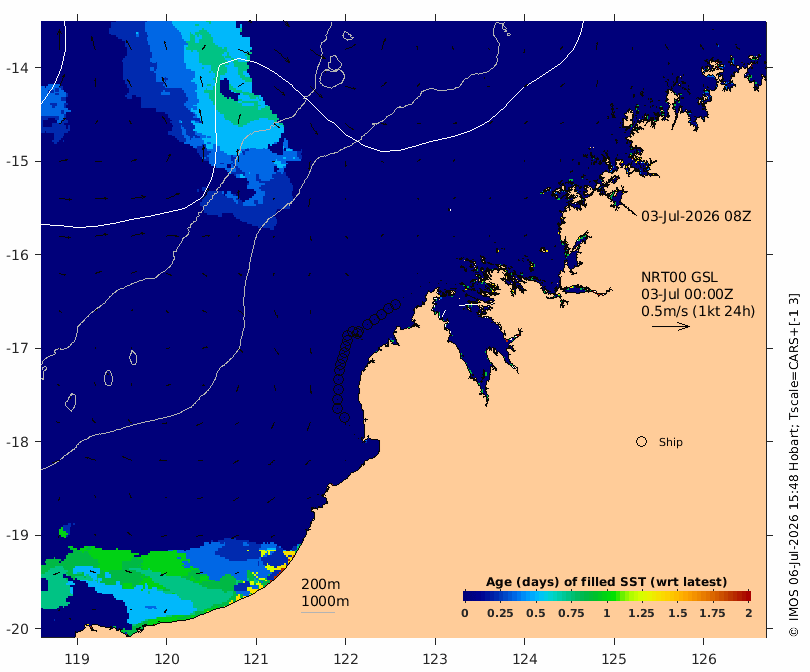Click the -14 latitude axis label

click(x=17, y=68)
